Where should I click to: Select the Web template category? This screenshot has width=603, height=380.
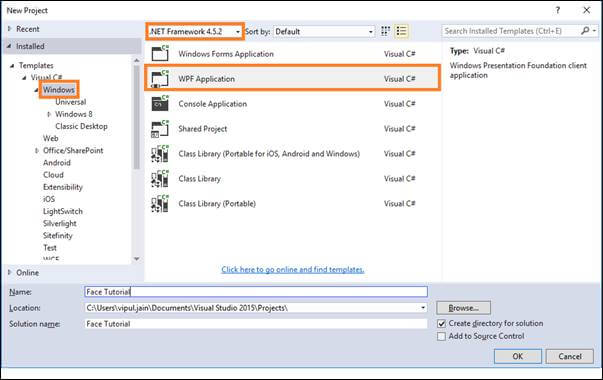50,138
